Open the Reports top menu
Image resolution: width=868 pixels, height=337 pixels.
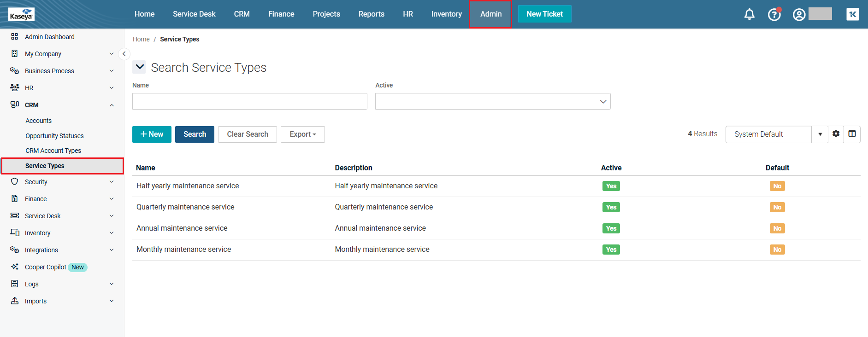pyautogui.click(x=371, y=14)
